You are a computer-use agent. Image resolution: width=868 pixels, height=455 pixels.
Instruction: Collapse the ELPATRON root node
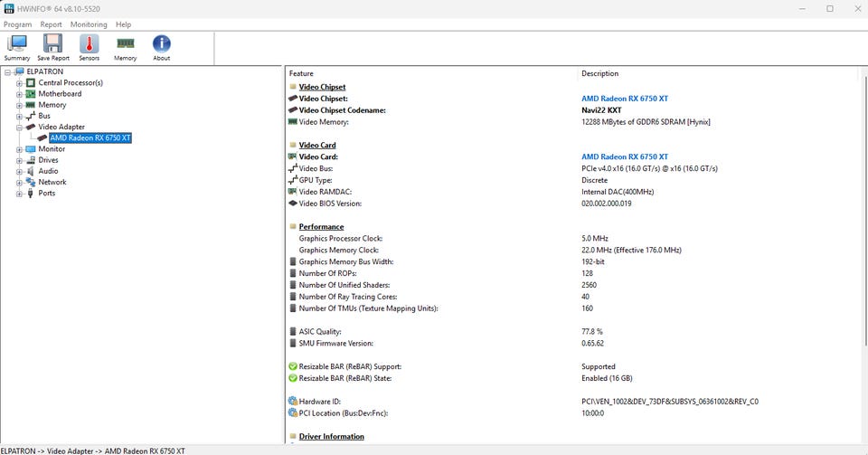(x=7, y=72)
